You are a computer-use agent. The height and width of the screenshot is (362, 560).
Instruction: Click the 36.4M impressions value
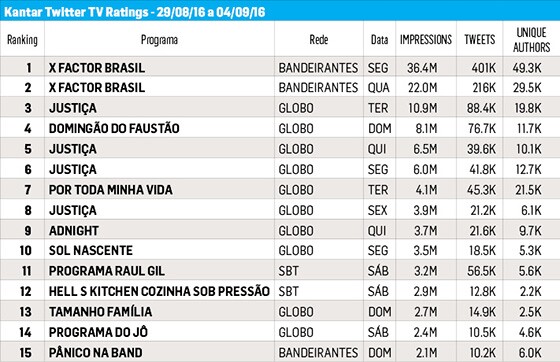[422, 68]
